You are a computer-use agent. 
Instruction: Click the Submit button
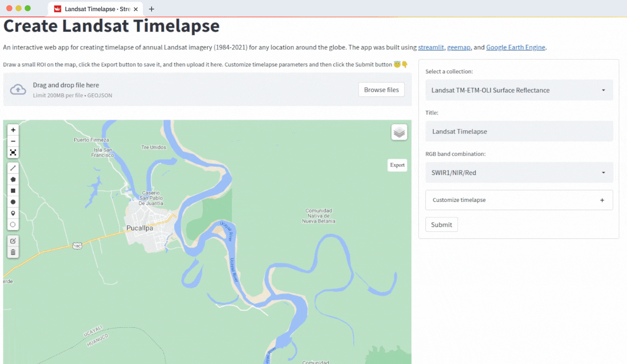click(x=441, y=224)
